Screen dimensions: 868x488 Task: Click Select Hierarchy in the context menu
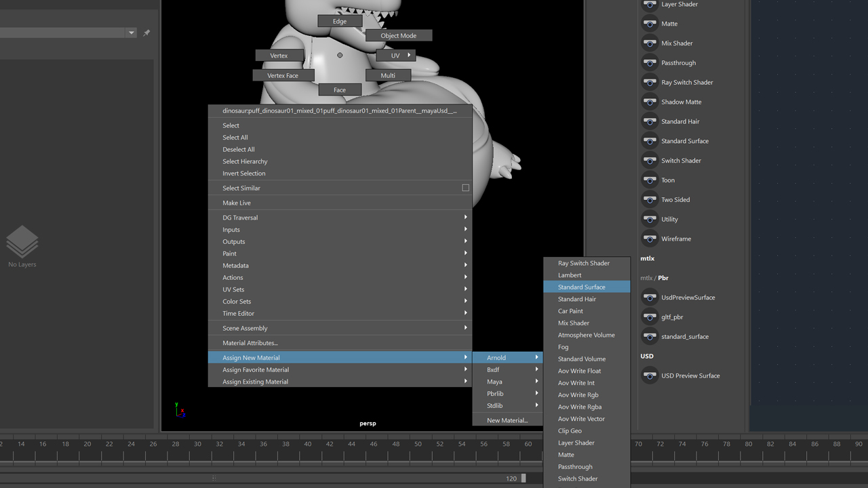pyautogui.click(x=340, y=162)
